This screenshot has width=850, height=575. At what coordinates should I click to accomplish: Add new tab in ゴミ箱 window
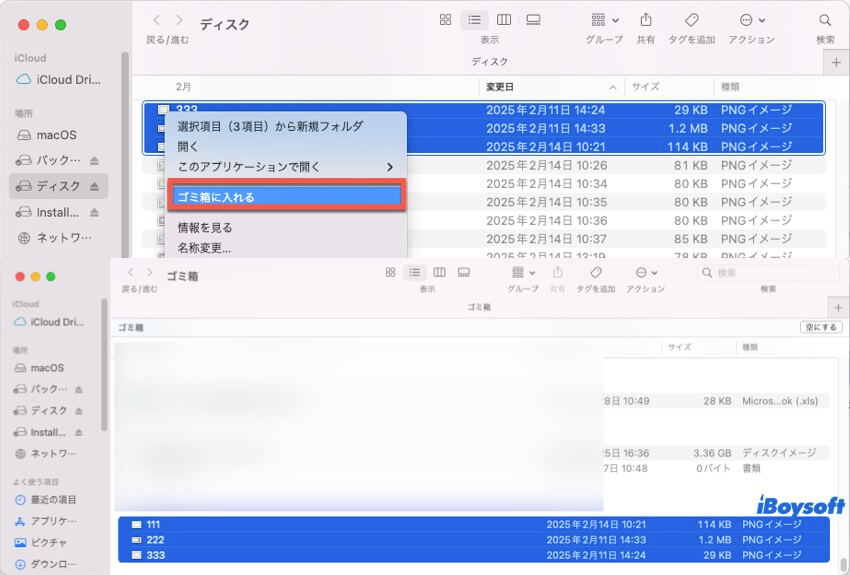tap(838, 308)
